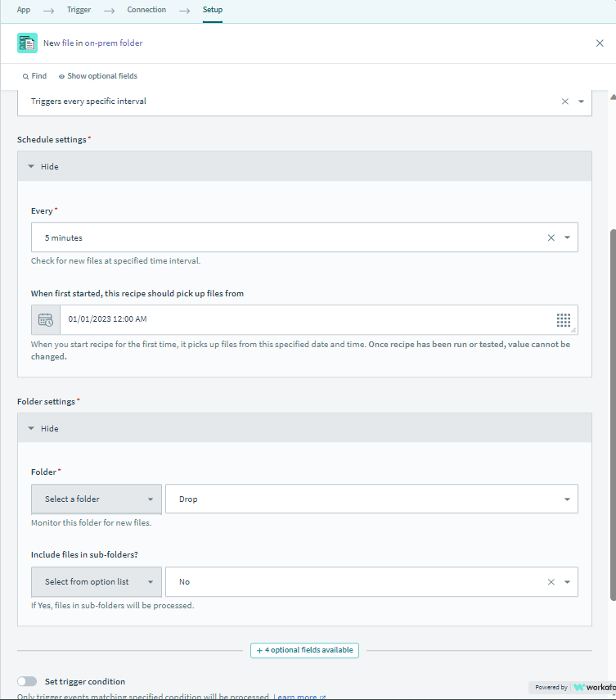
Task: Click the start date input field
Action: (303, 319)
